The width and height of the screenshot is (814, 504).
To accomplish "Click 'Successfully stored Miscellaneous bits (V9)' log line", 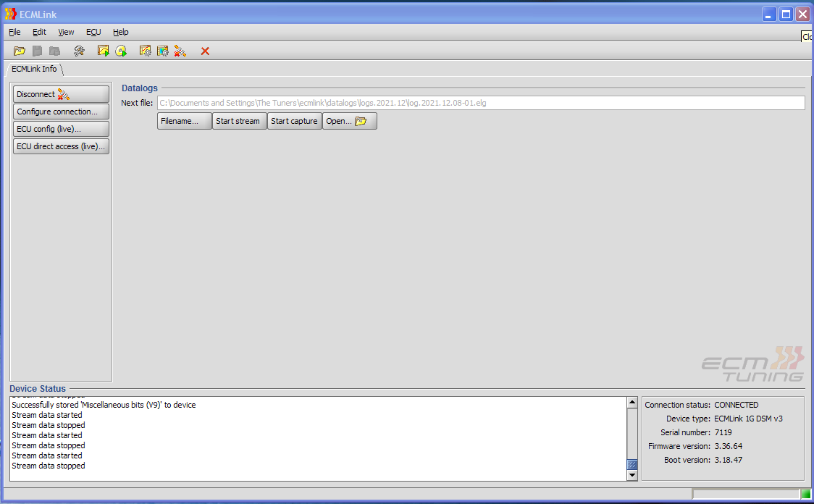I will point(104,405).
